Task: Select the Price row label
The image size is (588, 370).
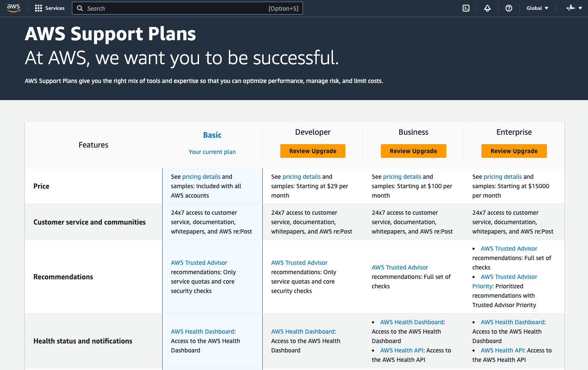Action: tap(41, 186)
